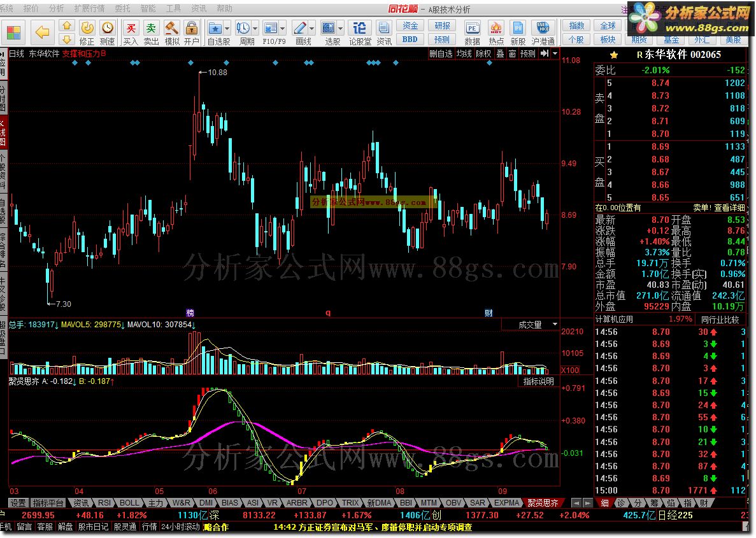The height and width of the screenshot is (538, 756).
Task: Toggle 窗 window option in chart header
Action: tap(512, 53)
